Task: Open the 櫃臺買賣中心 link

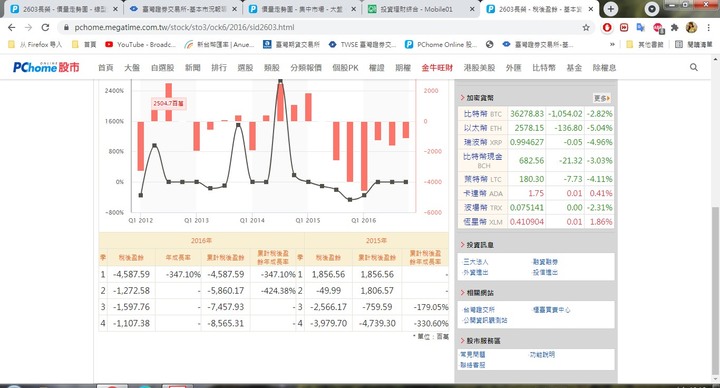Action: [551, 310]
